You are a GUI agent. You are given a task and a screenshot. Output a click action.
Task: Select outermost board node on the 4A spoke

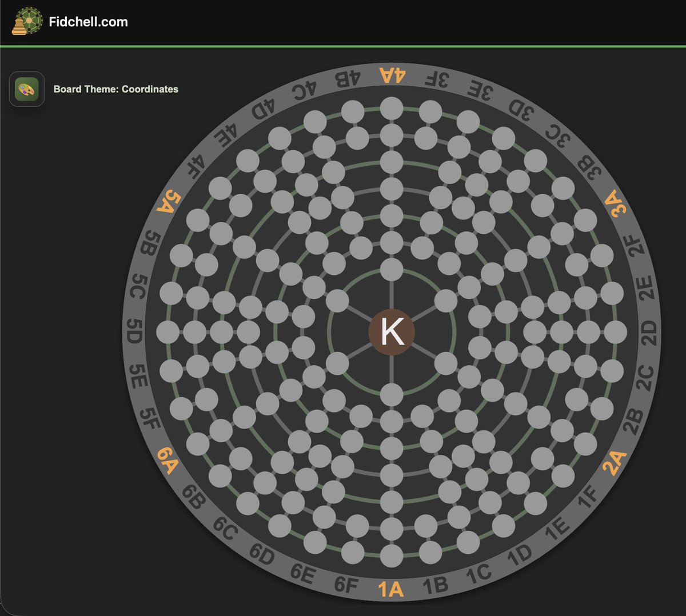click(x=392, y=109)
